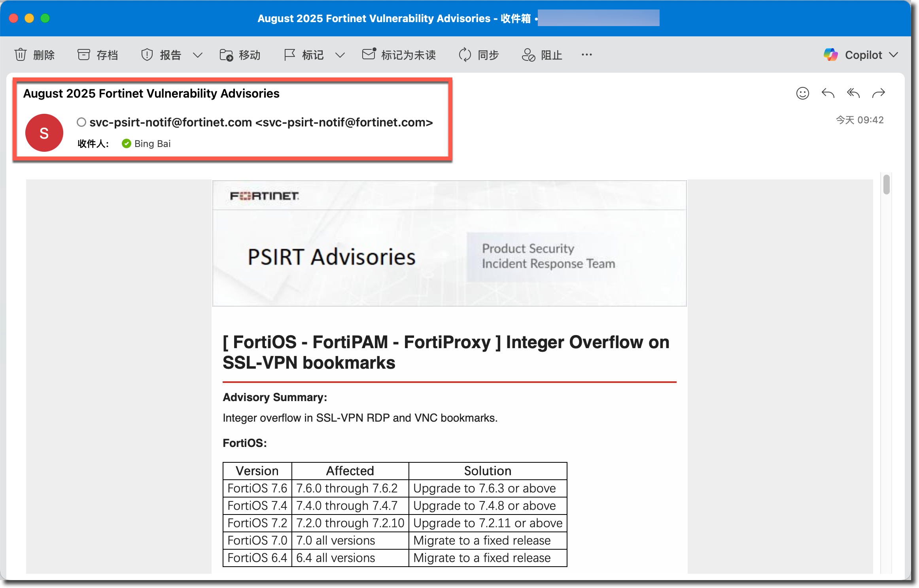
Task: Click the Delete trash icon
Action: point(21,55)
